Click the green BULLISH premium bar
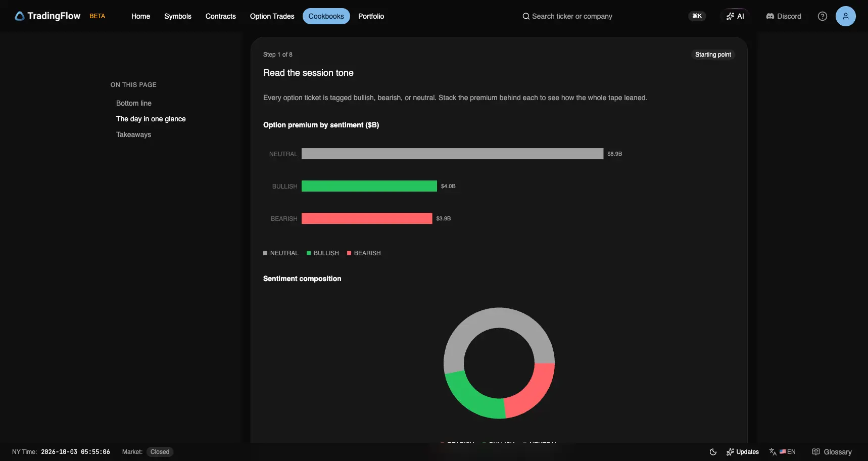 [x=369, y=186]
